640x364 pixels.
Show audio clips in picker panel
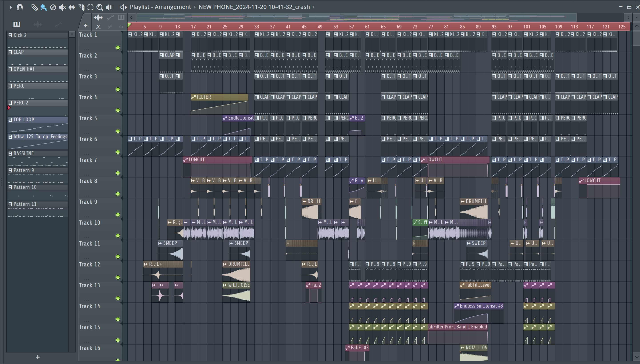pos(38,24)
